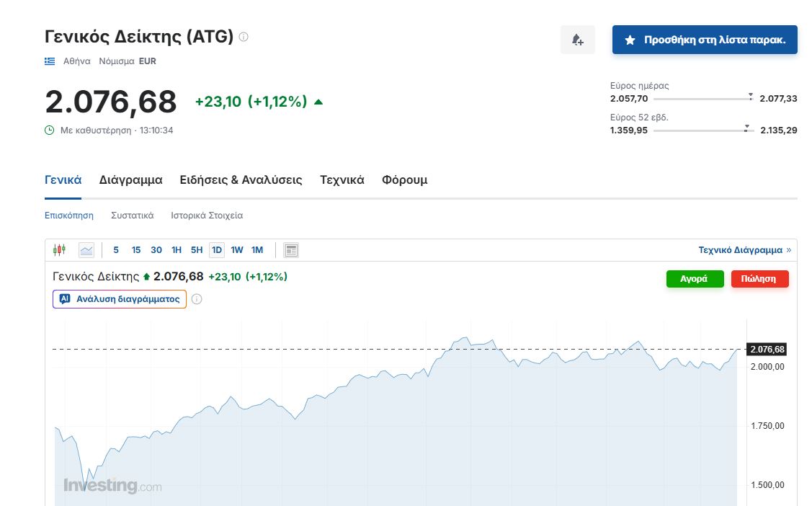Click the alert bell icon

point(577,40)
